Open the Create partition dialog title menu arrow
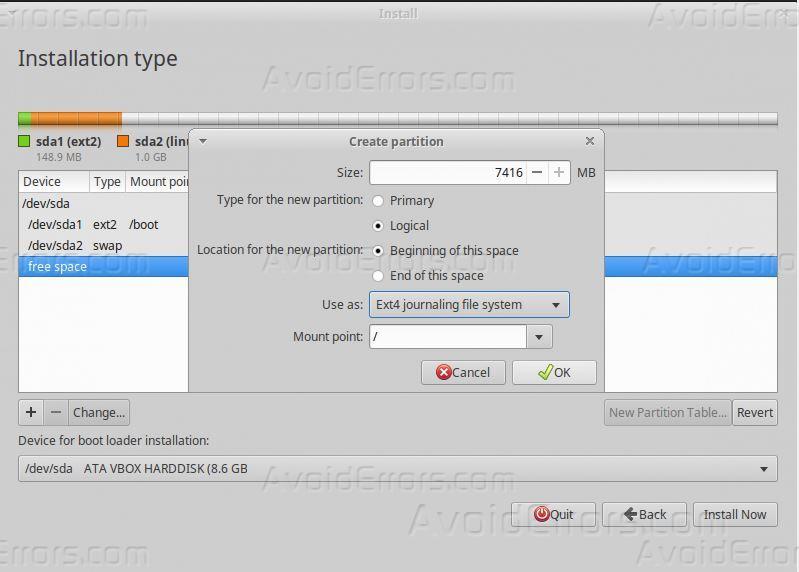799x572 pixels. (203, 141)
